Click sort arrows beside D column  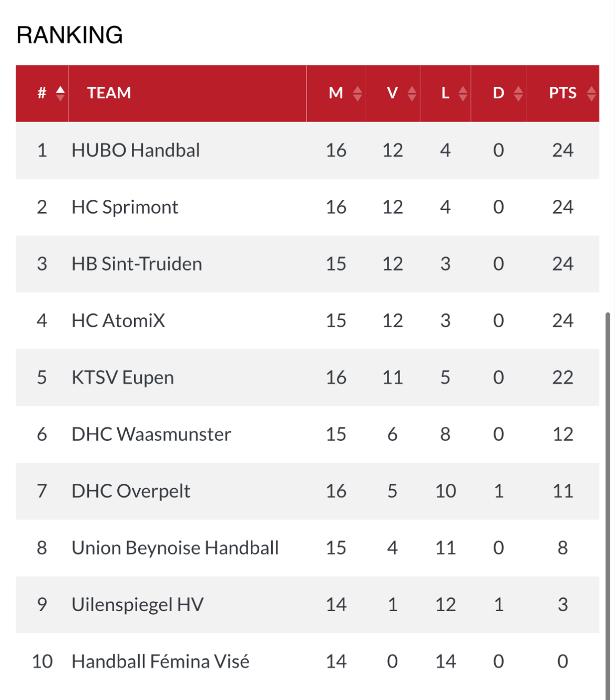click(518, 94)
